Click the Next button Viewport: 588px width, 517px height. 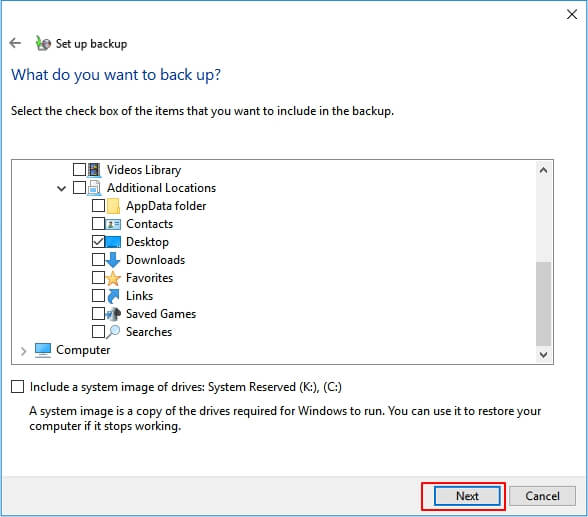(467, 496)
